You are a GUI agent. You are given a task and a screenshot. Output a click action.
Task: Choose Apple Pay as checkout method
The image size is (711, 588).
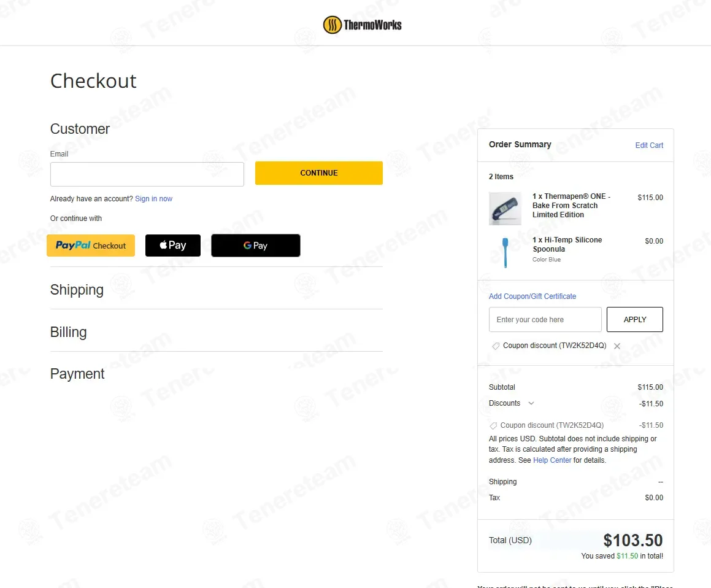[173, 246]
